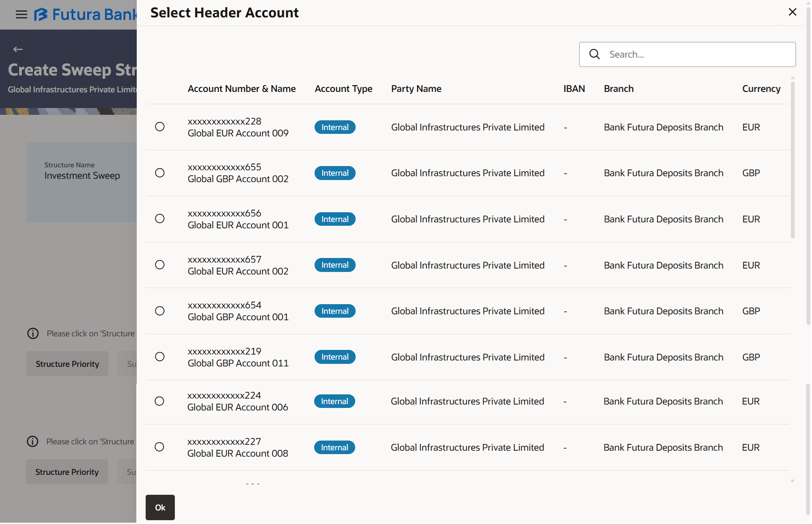812x524 pixels.
Task: Click the Ok button
Action: click(x=160, y=507)
